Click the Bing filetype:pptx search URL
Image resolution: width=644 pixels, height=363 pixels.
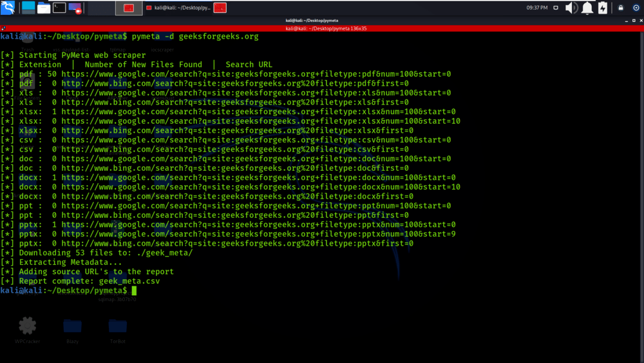238,244
